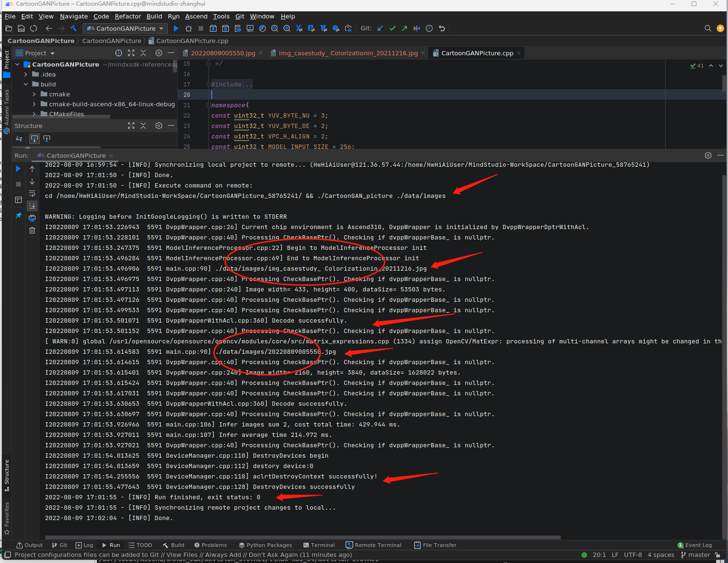Toggle pin tab in Run panel
Viewport: 728px width, 563px height.
click(18, 215)
